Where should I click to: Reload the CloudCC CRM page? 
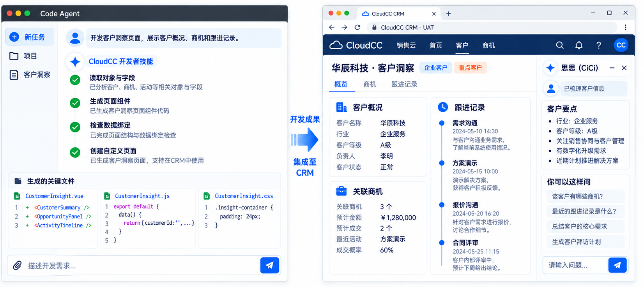[357, 27]
